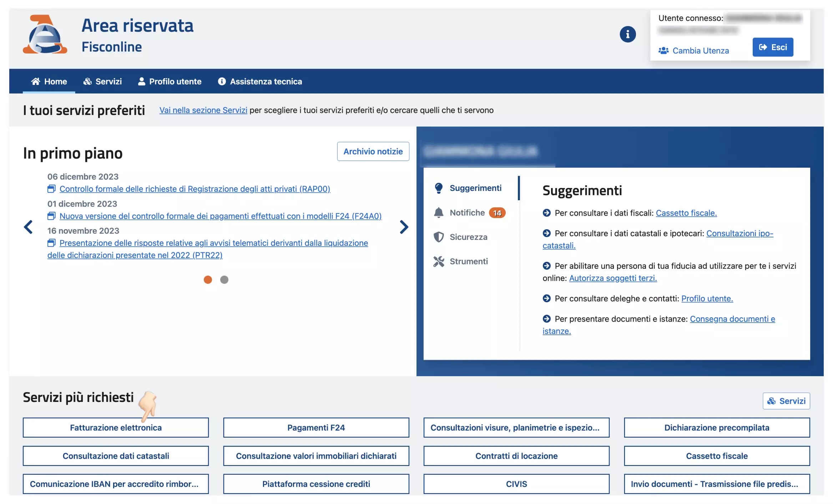Open the info circle icon
833x504 pixels.
[x=627, y=34]
